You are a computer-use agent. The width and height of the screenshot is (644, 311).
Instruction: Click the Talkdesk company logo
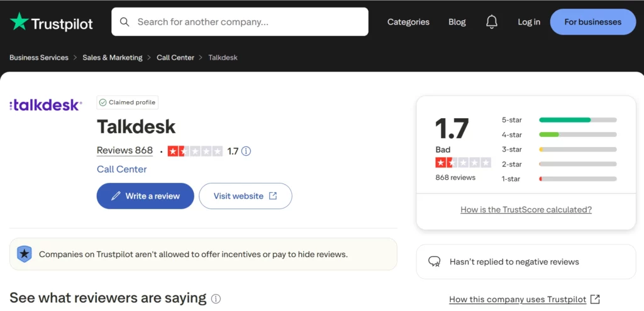coord(45,106)
